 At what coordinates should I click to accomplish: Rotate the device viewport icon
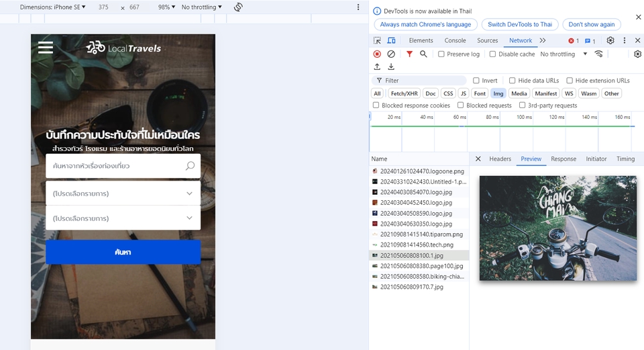(x=238, y=7)
